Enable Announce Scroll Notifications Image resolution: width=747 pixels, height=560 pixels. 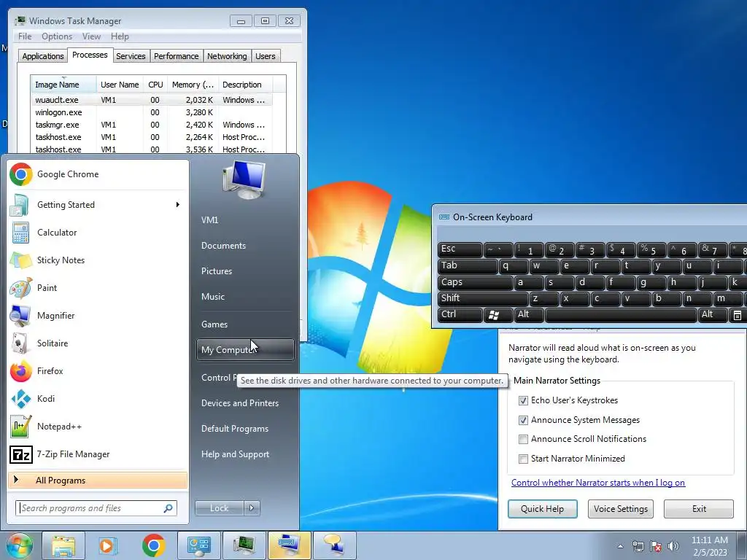[x=523, y=439]
